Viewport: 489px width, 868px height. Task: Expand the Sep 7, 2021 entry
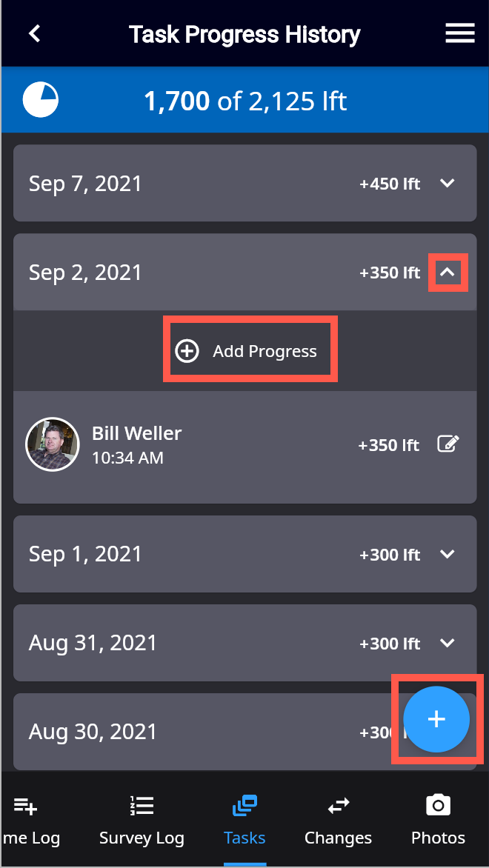pos(245,183)
